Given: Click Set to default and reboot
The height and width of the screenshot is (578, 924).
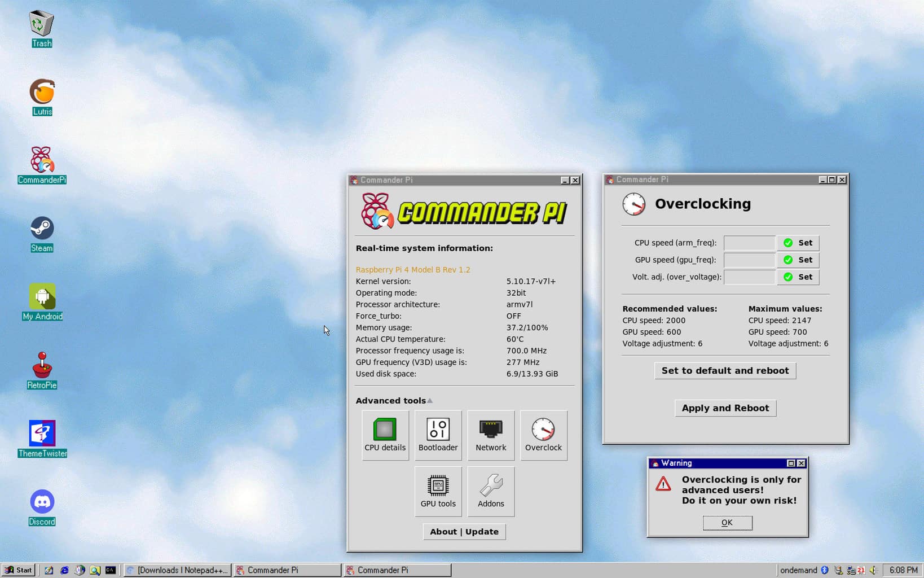Looking at the screenshot, I should 725,371.
